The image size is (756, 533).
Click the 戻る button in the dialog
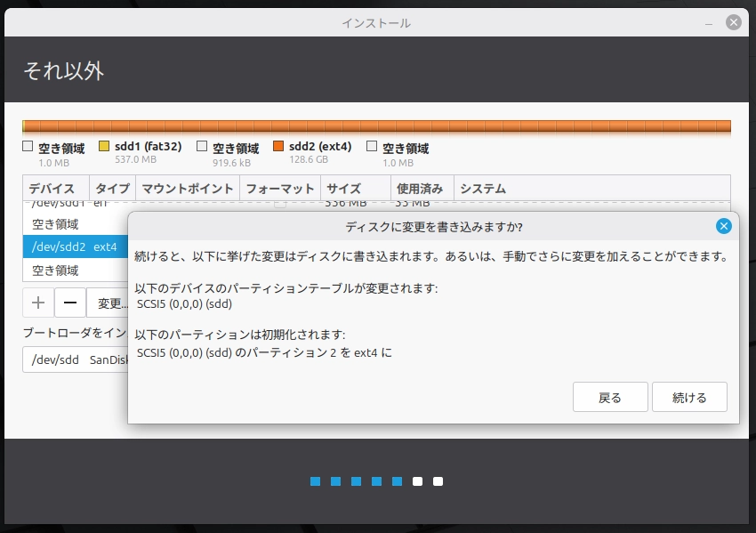point(610,397)
